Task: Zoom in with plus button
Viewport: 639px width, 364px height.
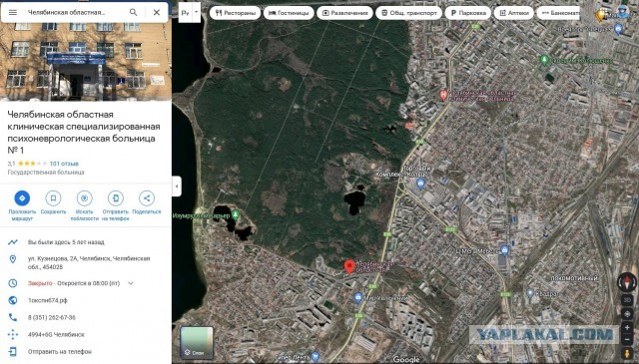Action: [x=627, y=328]
